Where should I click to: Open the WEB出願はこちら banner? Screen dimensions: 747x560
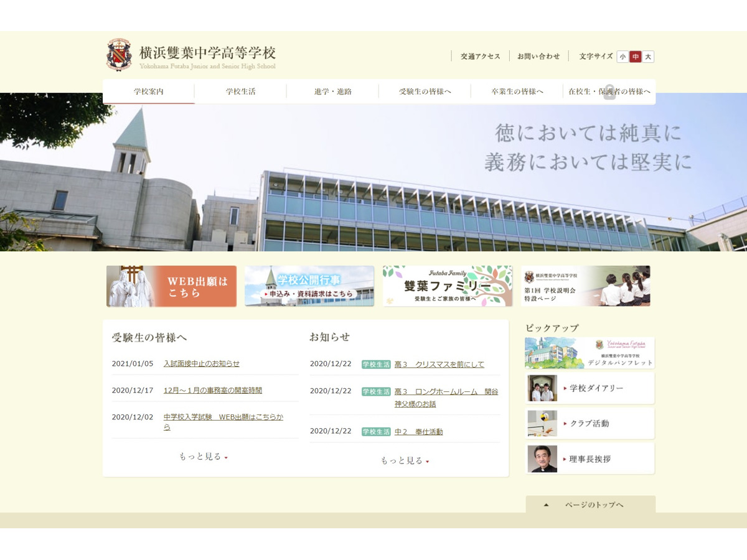tap(172, 286)
